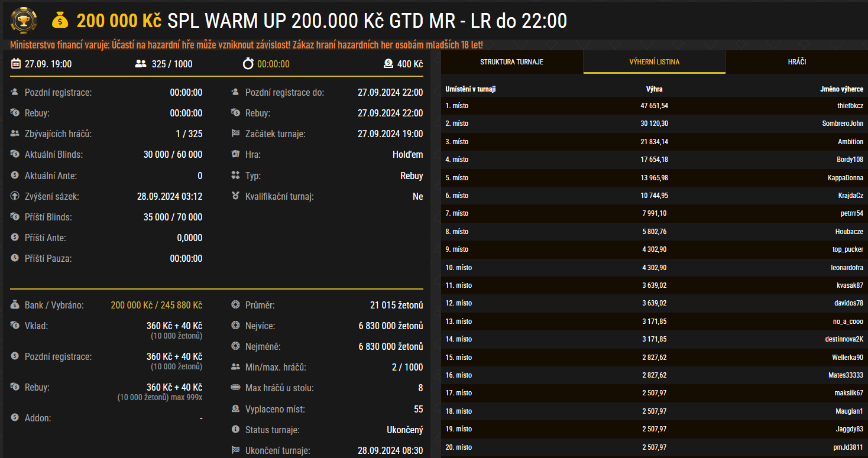Screen dimensions: 868x458
Task: Click the info icon beside 'Status turnaje'
Action: click(235, 430)
